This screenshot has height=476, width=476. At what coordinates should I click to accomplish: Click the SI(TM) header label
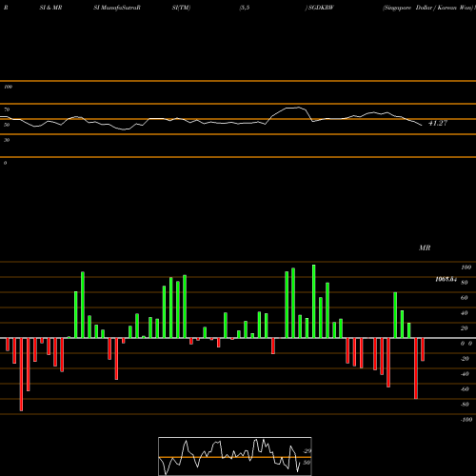pos(181,8)
